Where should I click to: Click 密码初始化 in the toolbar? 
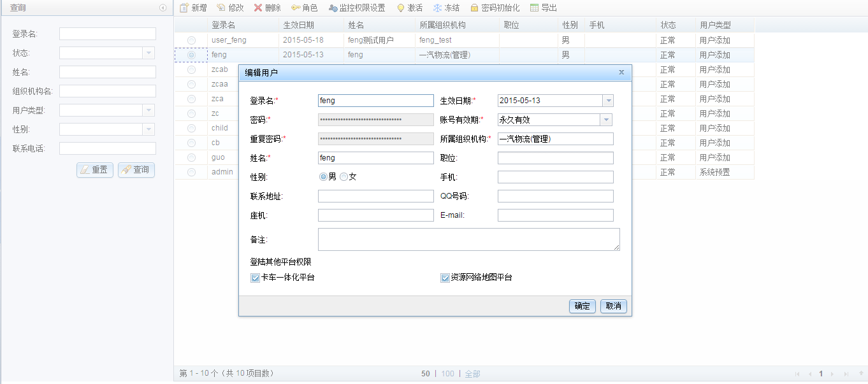495,8
